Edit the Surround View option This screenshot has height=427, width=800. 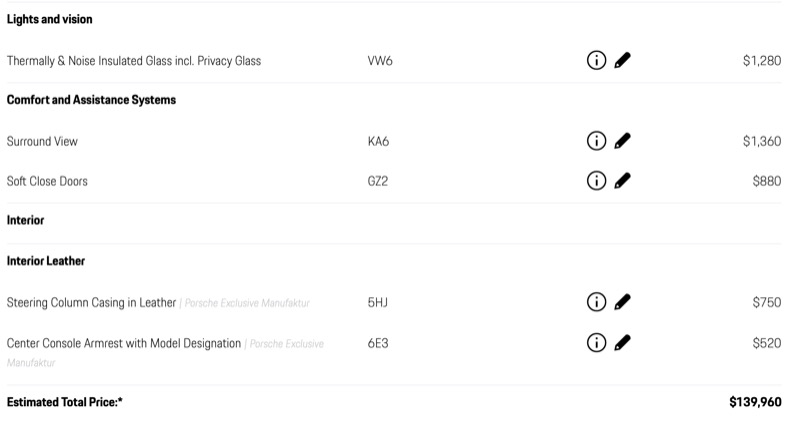coord(622,140)
